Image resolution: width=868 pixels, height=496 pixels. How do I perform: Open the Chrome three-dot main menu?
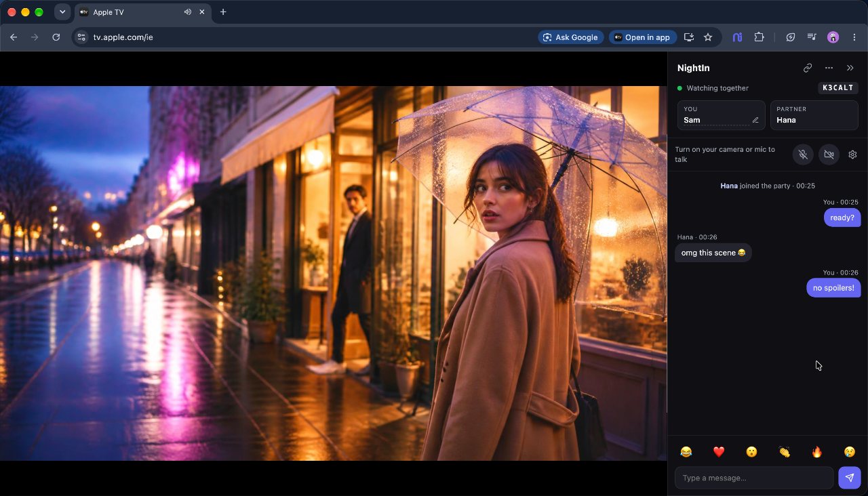pos(854,37)
